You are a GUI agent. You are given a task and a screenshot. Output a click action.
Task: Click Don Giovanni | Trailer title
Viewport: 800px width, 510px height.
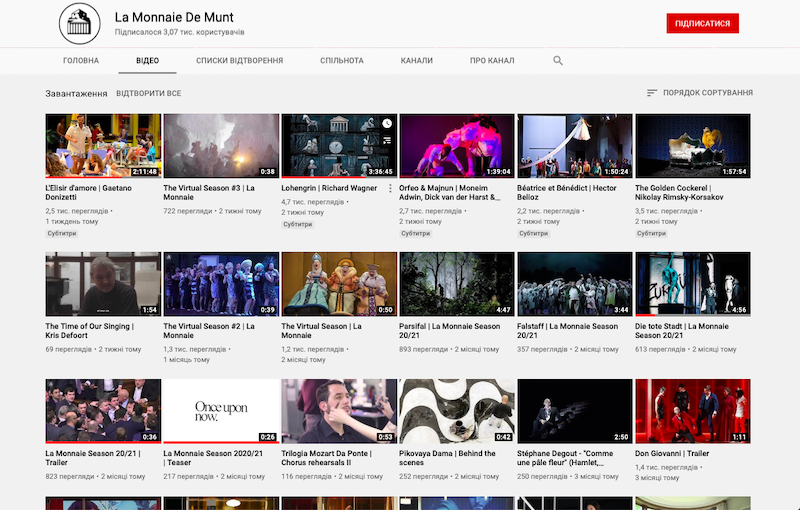pos(672,453)
